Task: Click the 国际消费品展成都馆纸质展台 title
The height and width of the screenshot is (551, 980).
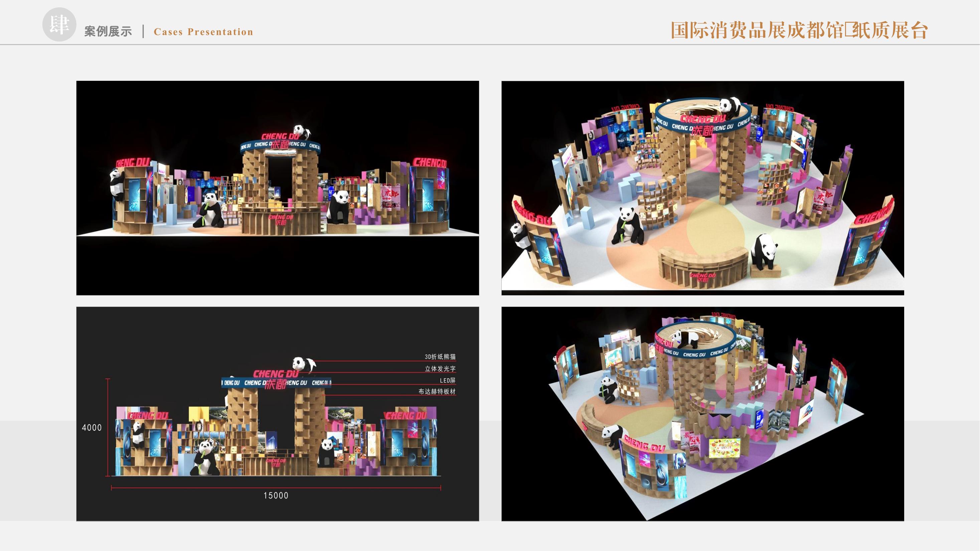Action: pos(799,30)
